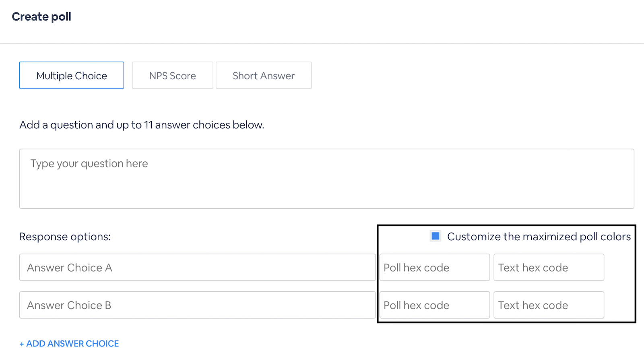
Task: Click the 'Customize the maximized poll colors' label
Action: click(539, 237)
